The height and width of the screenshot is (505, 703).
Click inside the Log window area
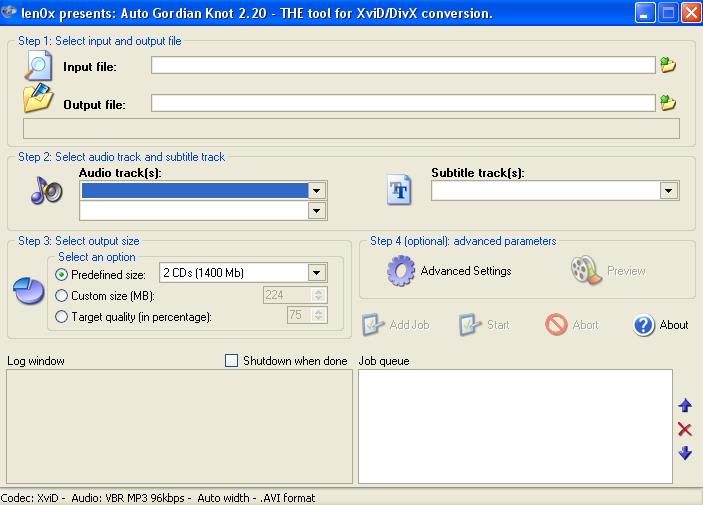179,426
